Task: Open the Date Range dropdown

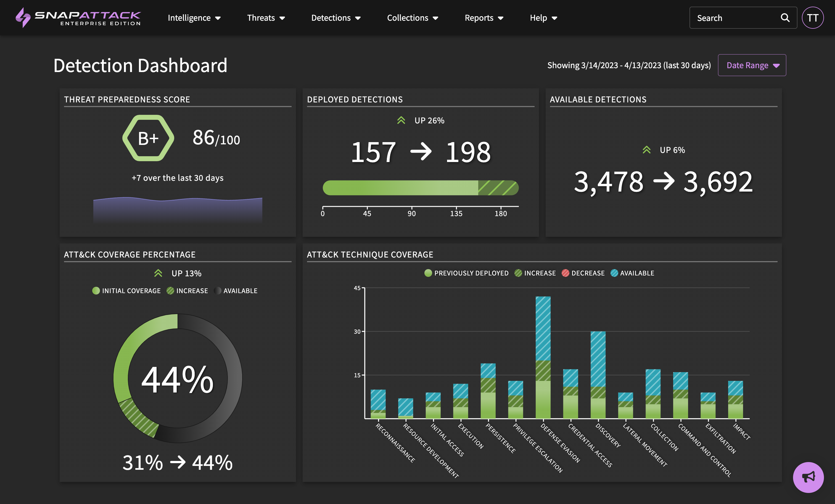Action: (752, 65)
